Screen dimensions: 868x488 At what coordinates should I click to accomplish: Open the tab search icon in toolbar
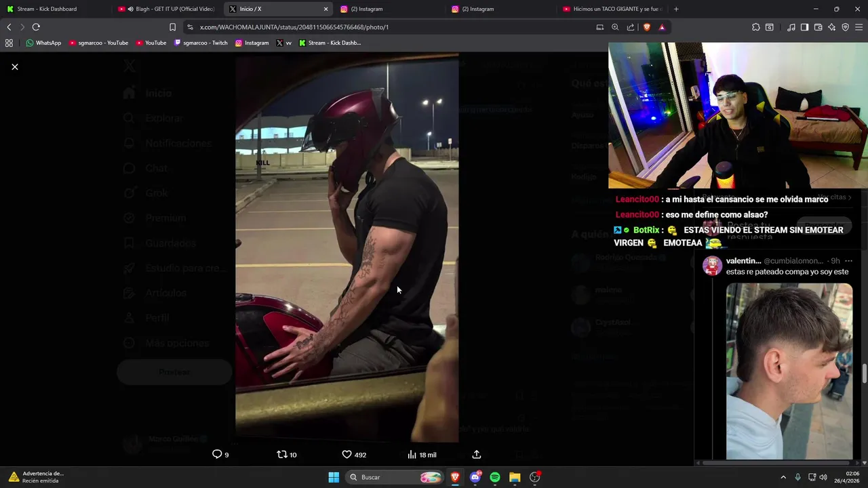[770, 27]
